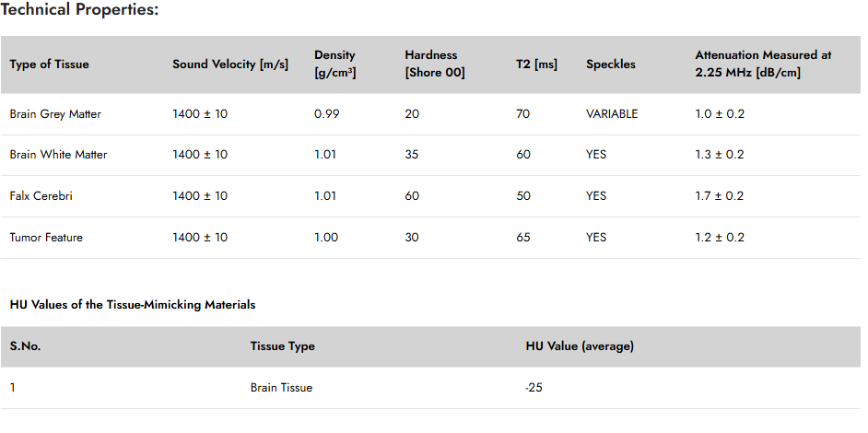Viewport: 868px width, 433px height.
Task: Click the Speckles column header
Action: (611, 64)
